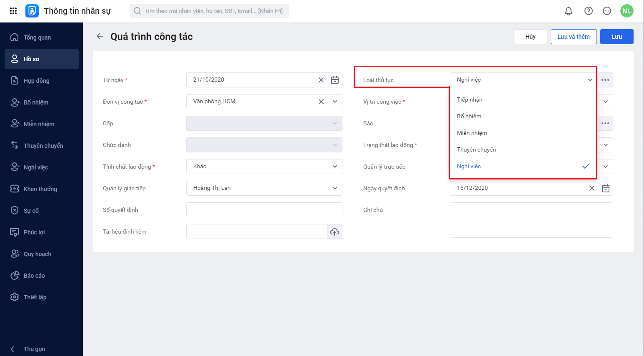Clear the Đơn vị công tác value
644x356 pixels.
click(321, 102)
